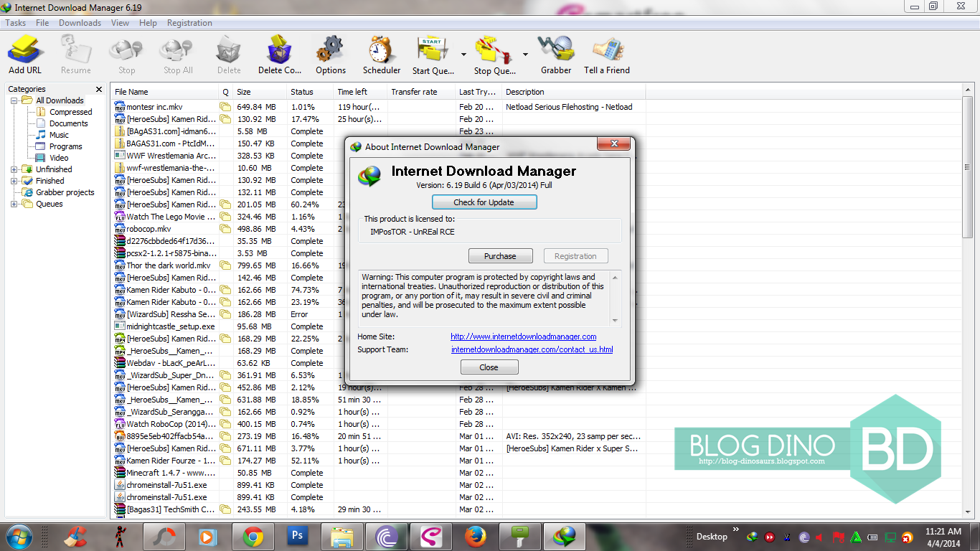Click the Resume toolbar icon
Screen dimensions: 980x551
pyautogui.click(x=75, y=55)
